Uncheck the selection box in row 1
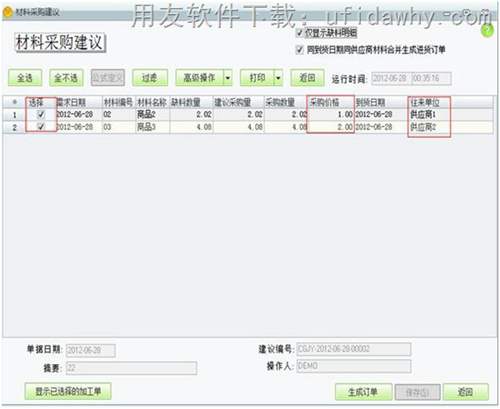Viewport: 500px width, 409px height. point(41,115)
